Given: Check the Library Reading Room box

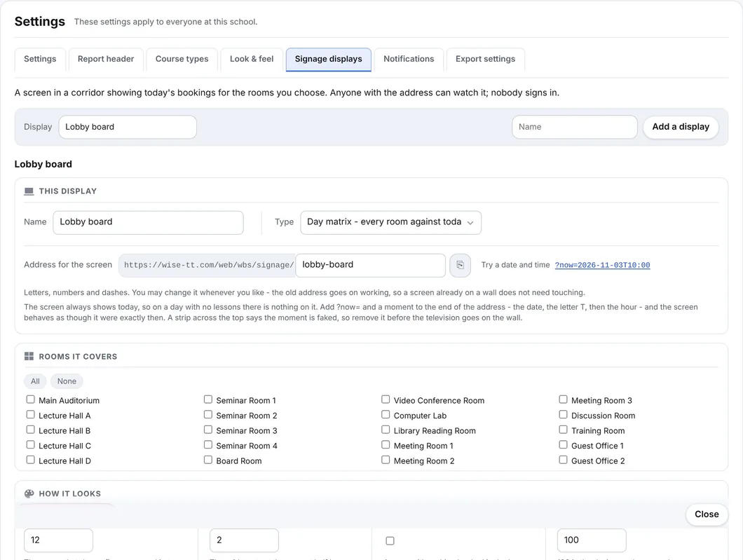Looking at the screenshot, I should (386, 430).
